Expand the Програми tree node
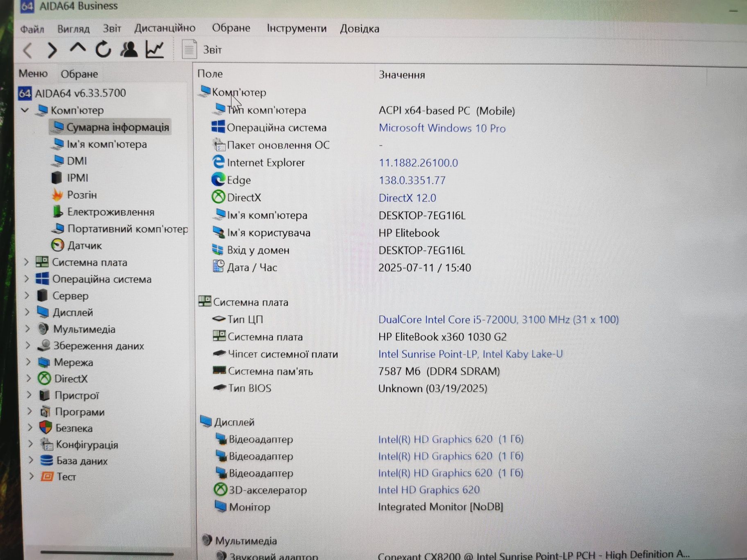The image size is (747, 560). pyautogui.click(x=30, y=411)
